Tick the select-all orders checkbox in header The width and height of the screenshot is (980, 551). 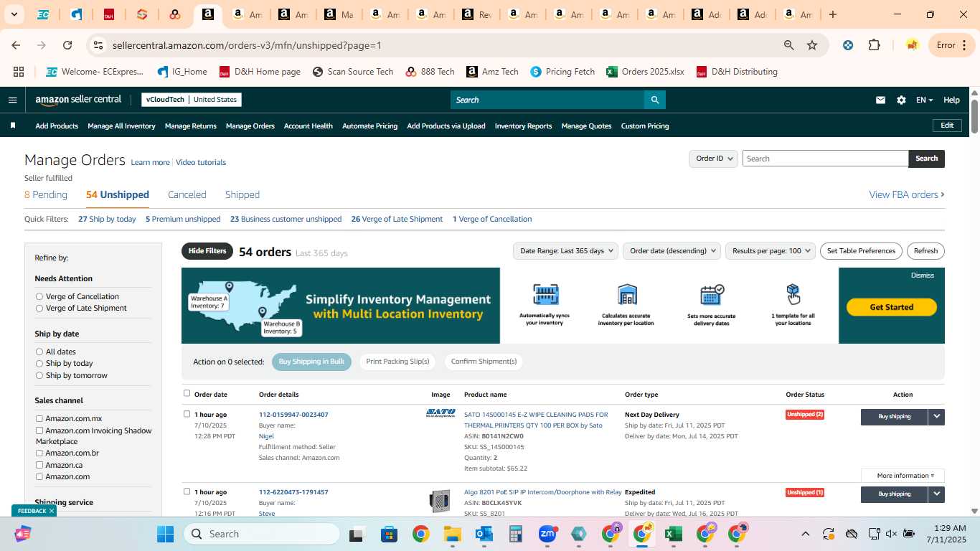pyautogui.click(x=187, y=393)
